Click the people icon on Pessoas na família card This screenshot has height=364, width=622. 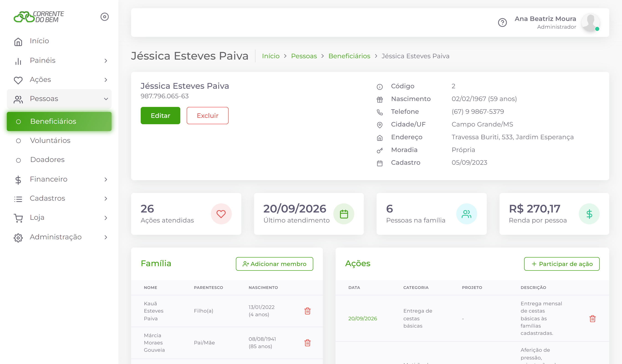pos(466,214)
